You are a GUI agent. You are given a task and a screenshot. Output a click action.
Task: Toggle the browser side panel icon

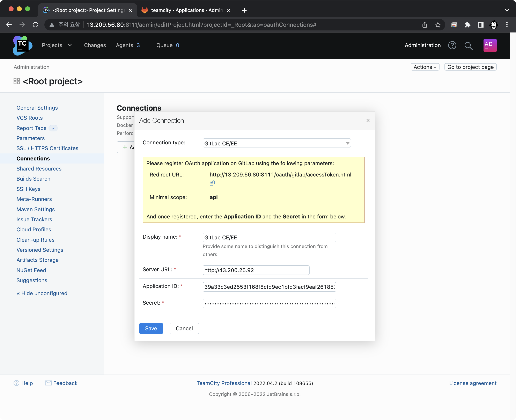click(480, 25)
